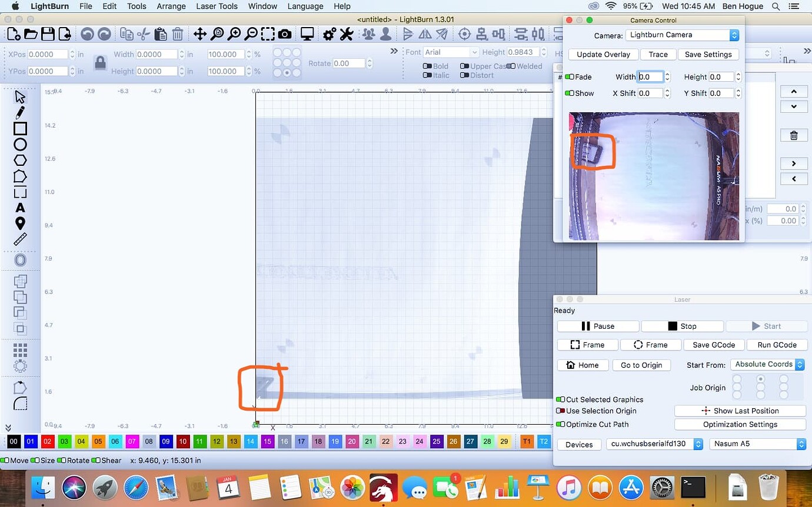Viewport: 812px width, 507px height.
Task: Click the Update Overlay button
Action: point(603,54)
